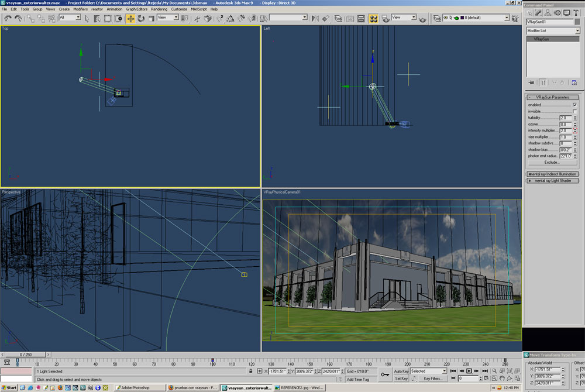585x392 pixels.
Task: Pick the Rectangular Selection Region tool
Action: point(108,18)
